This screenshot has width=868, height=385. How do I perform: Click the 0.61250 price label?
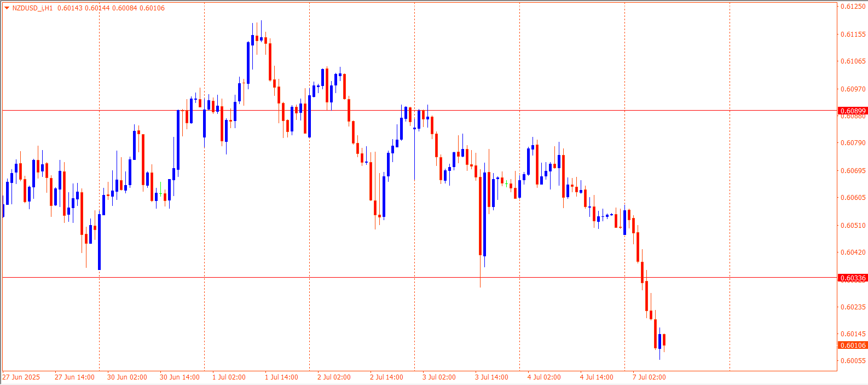coord(853,7)
